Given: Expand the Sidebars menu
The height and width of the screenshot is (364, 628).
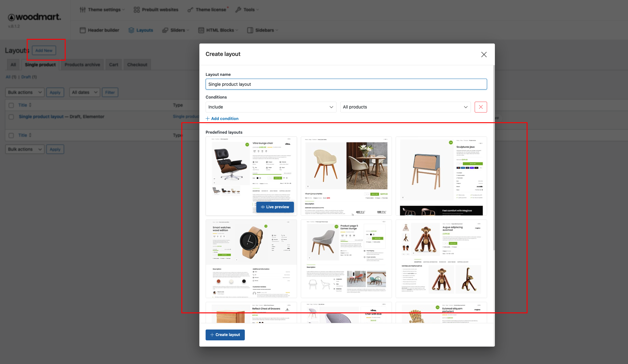Looking at the screenshot, I should [x=263, y=30].
